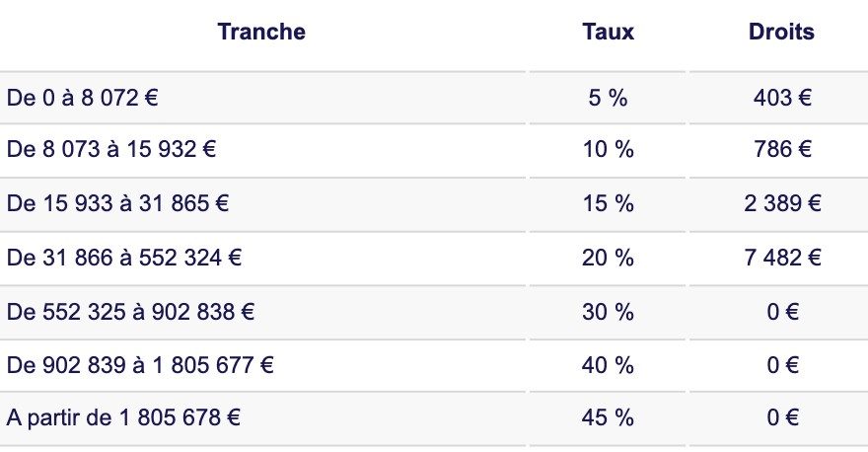868x452 pixels.
Task: Select the 10 % rate cell
Action: click(x=608, y=150)
